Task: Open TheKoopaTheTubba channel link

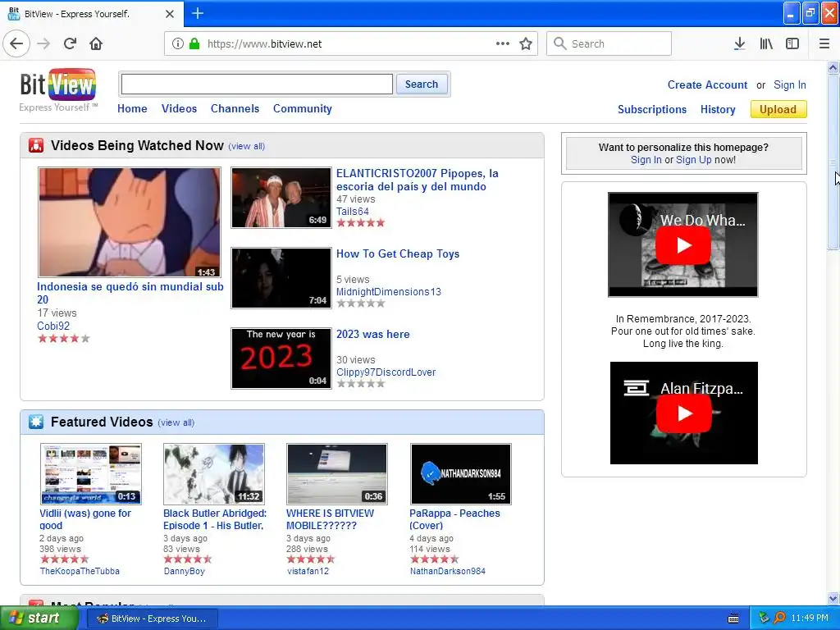Action: 80,571
